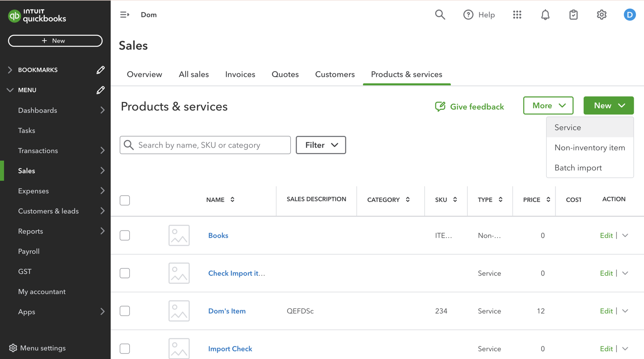The width and height of the screenshot is (644, 359).
Task: Open the Import Check row action arrow
Action: pyautogui.click(x=625, y=349)
